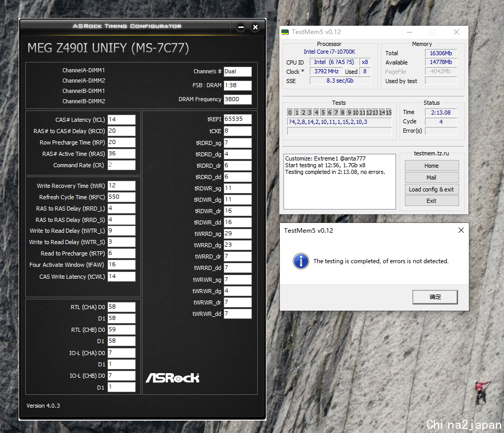The image size is (504, 433).
Task: Click the tWRWR_dd value field
Action: click(x=238, y=314)
